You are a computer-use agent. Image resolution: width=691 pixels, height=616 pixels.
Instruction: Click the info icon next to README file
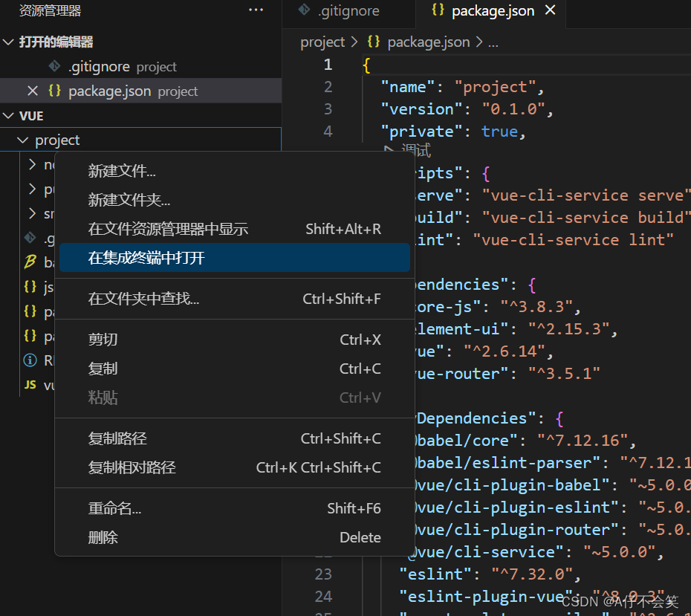[x=30, y=360]
